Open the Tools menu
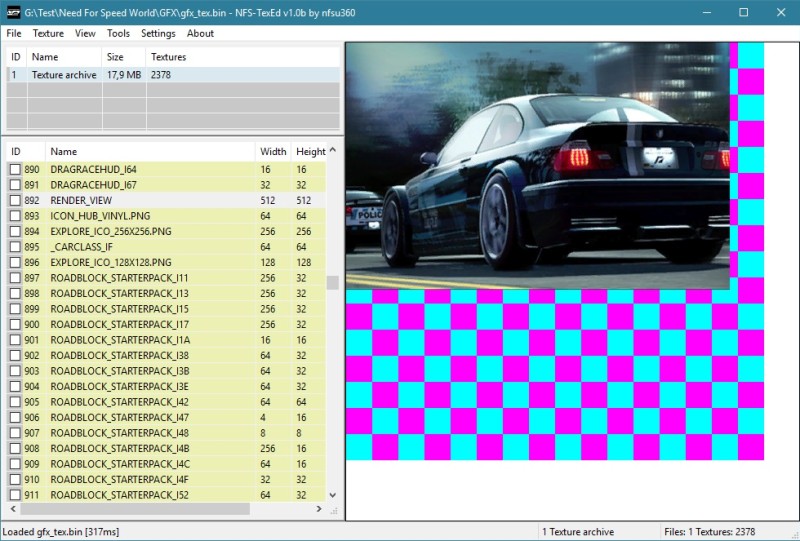Viewport: 800px width, 541px height. (x=118, y=33)
